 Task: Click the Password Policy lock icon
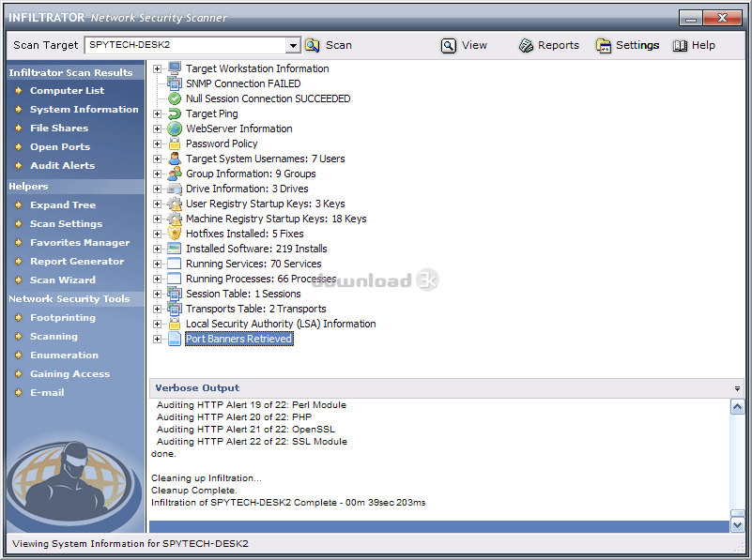point(175,144)
